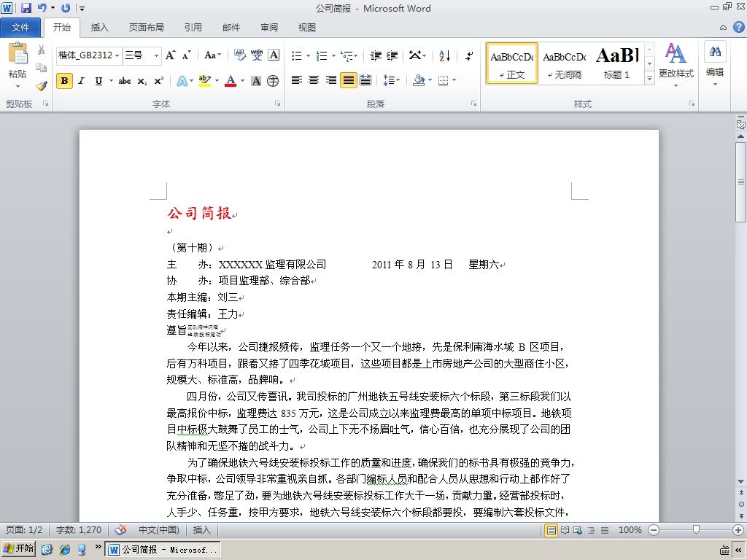Screen dimensions: 747x560
Task: Click the Paste clipboard icon
Action: (x=18, y=53)
